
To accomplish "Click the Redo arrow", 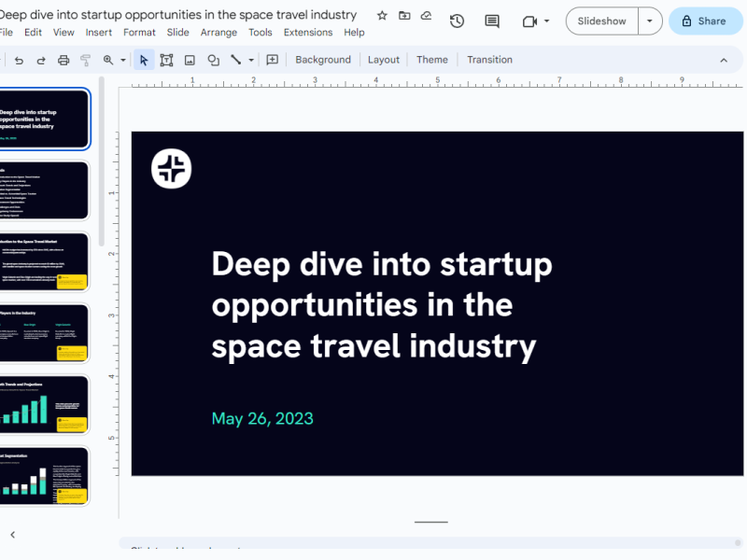I will pos(41,60).
